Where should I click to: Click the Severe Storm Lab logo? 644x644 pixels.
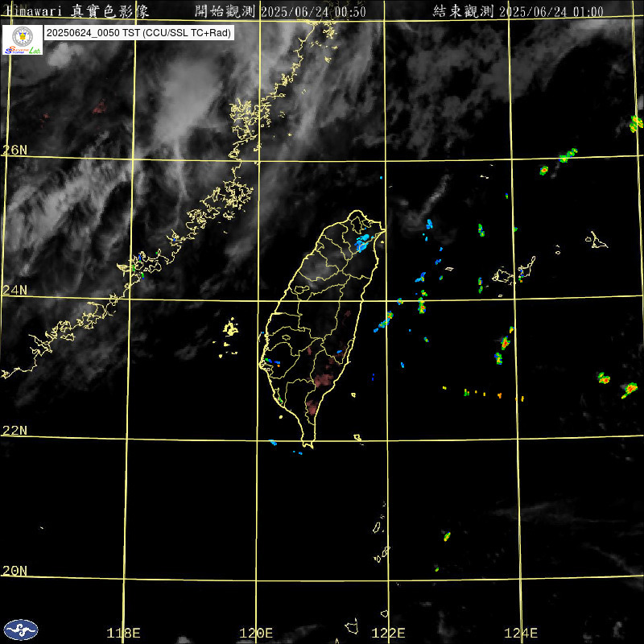[23, 39]
